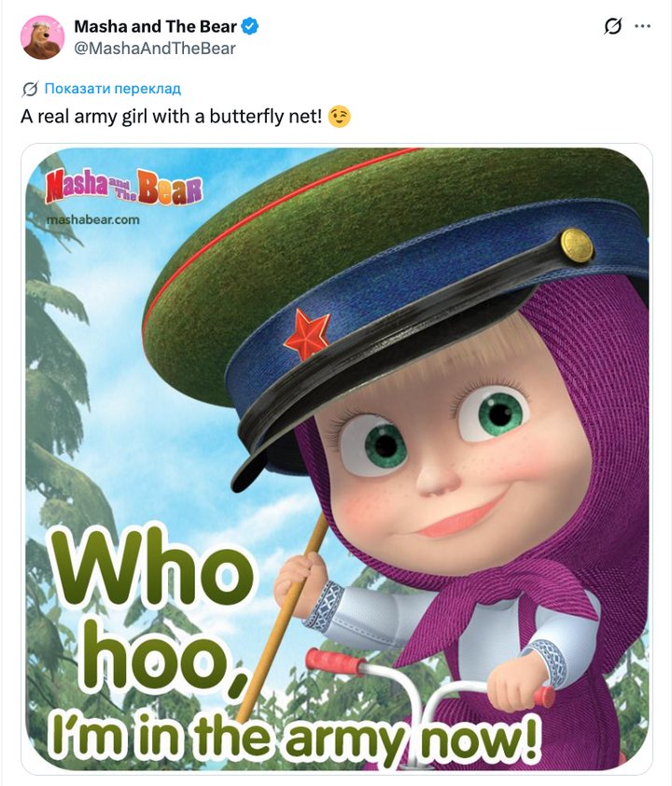This screenshot has width=672, height=786.
Task: Click the gold button on the cap
Action: point(577,246)
